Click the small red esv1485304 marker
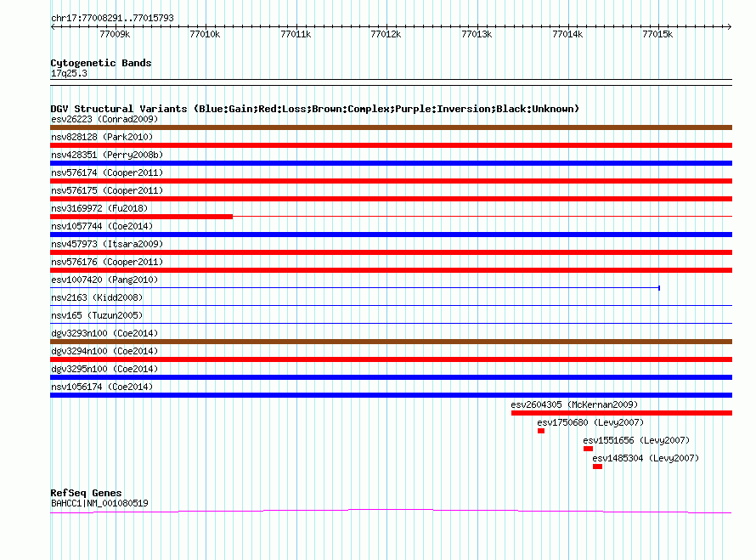Viewport: 756px width, 560px height. tap(597, 467)
